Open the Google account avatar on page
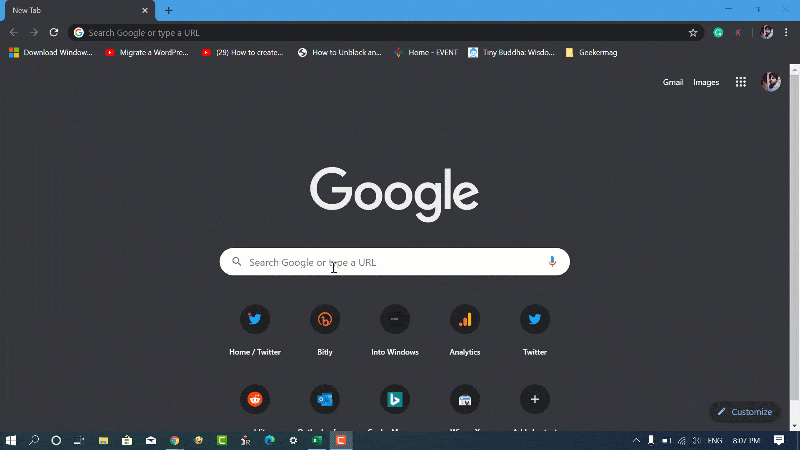Viewport: 800px width, 450px height. pyautogui.click(x=770, y=82)
